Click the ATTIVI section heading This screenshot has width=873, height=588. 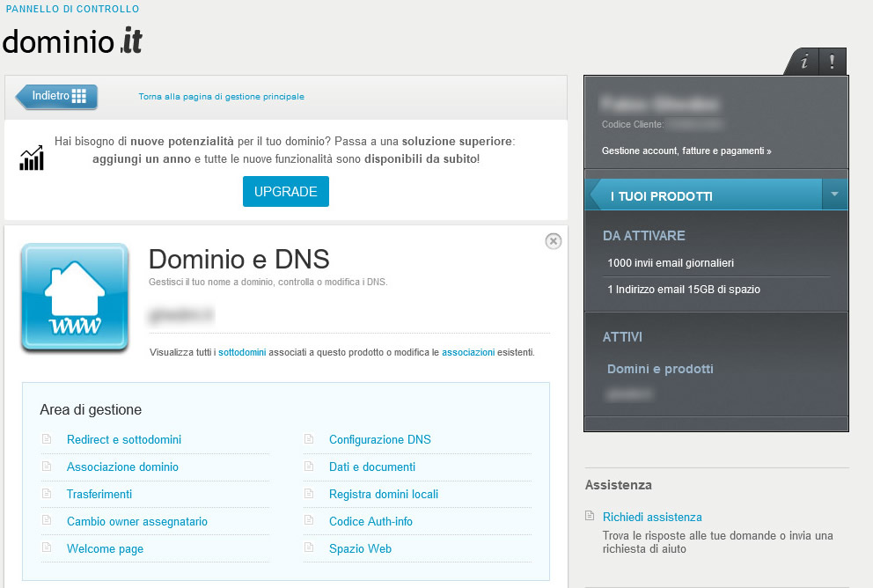click(x=622, y=337)
